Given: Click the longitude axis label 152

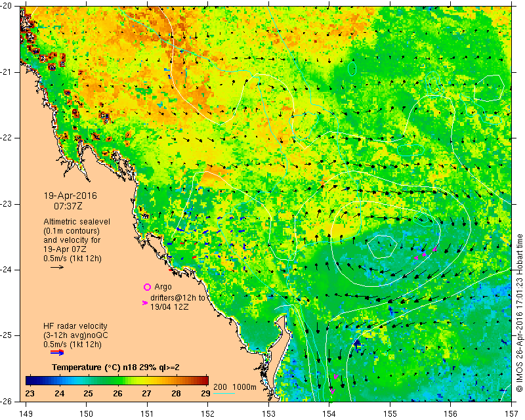Looking at the screenshot, I should [x=208, y=414].
